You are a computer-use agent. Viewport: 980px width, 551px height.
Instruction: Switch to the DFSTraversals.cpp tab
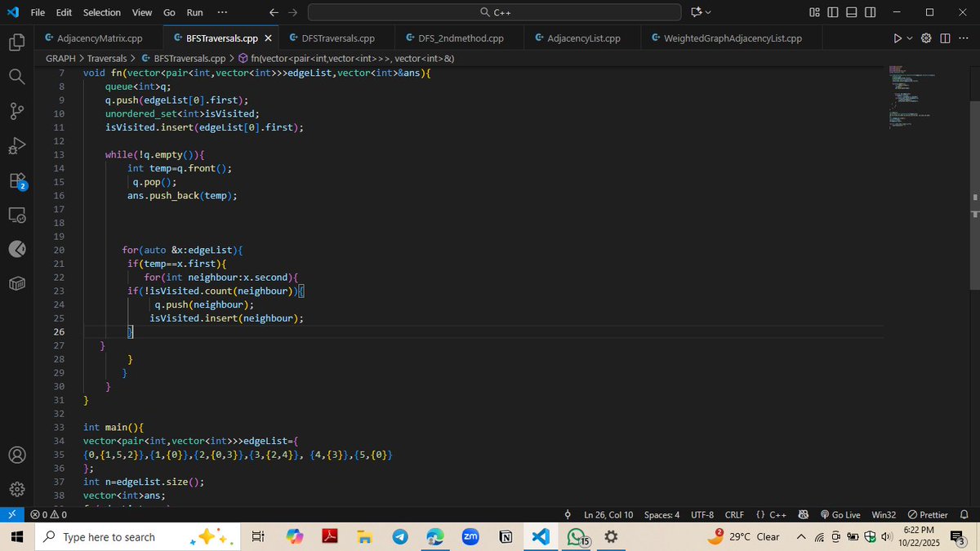coord(335,38)
